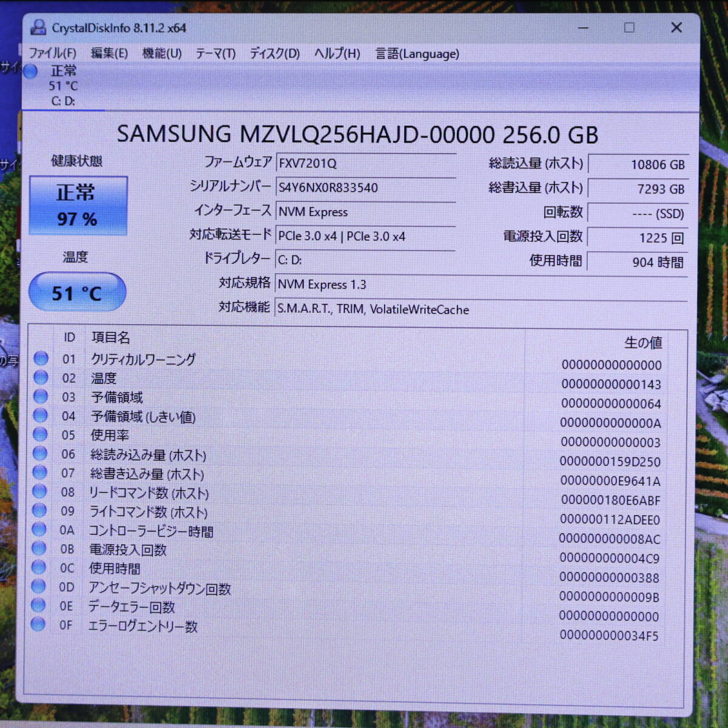The height and width of the screenshot is (728, 728).
Task: Click the transfer mode field PCIe 3.0 x4
Action: click(x=366, y=235)
